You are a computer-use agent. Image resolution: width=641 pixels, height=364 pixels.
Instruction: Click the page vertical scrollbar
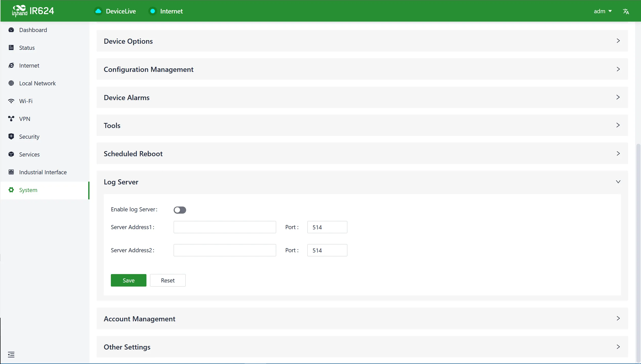tap(638, 253)
